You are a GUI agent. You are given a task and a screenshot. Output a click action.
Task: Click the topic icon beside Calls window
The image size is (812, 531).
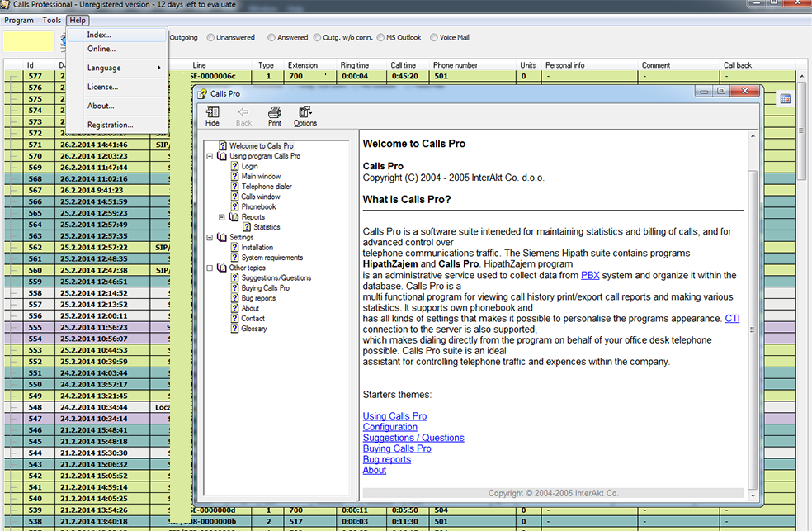234,197
